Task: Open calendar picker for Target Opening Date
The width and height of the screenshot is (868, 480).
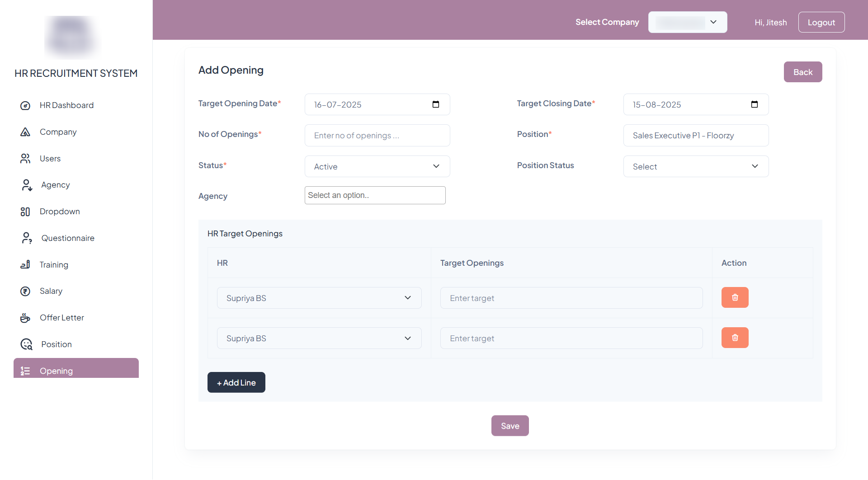Action: coord(436,104)
